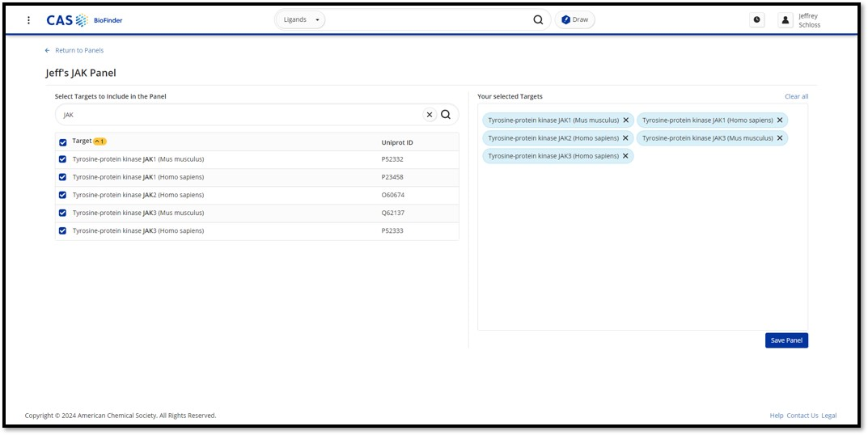The height and width of the screenshot is (435, 868).
Task: Open the Ligands search type dropdown
Action: [301, 20]
